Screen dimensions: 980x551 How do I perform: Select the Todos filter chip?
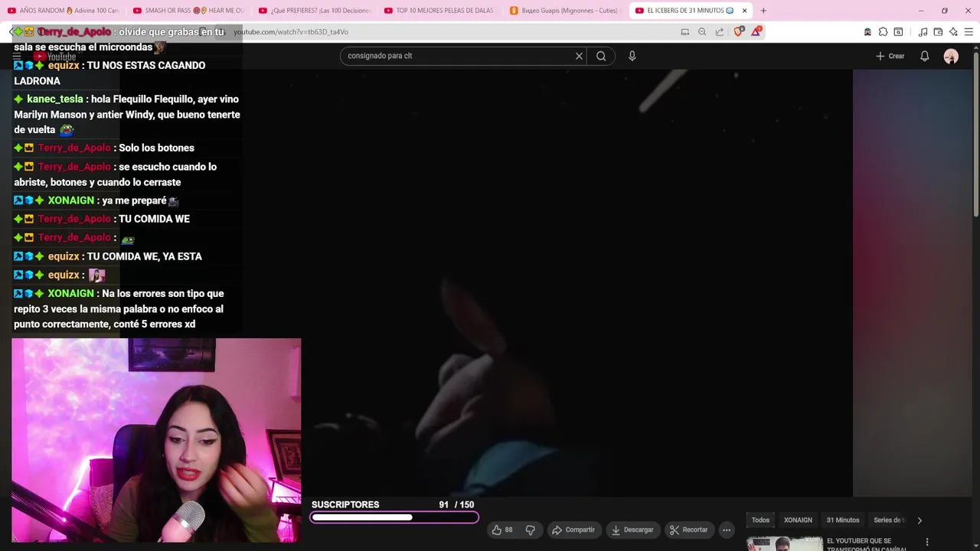[760, 520]
